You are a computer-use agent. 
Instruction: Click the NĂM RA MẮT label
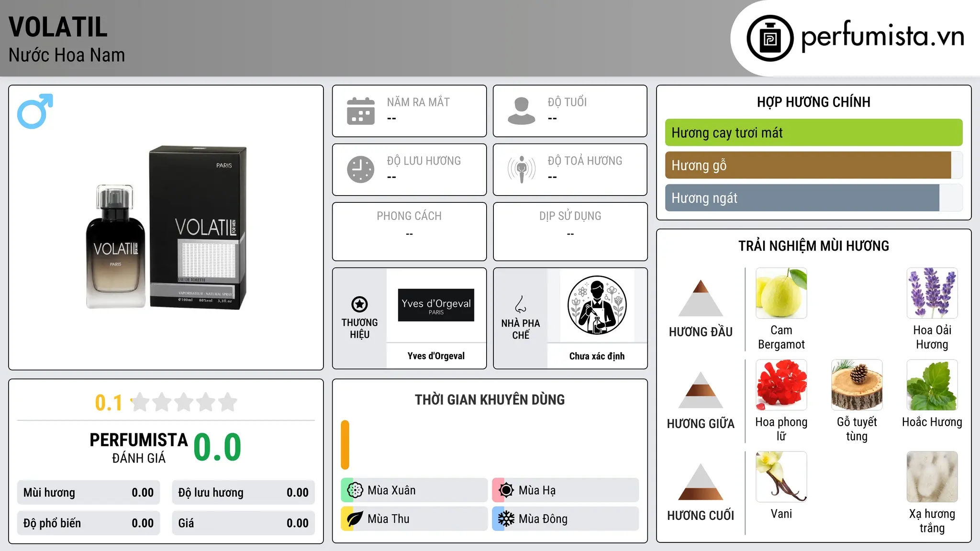[x=418, y=102]
